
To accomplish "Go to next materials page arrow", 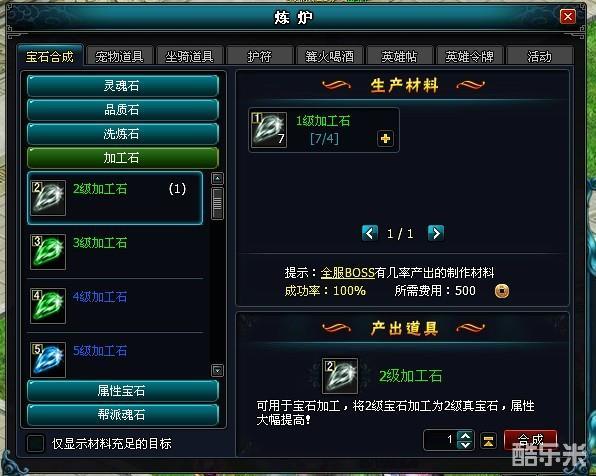I will click(x=436, y=233).
